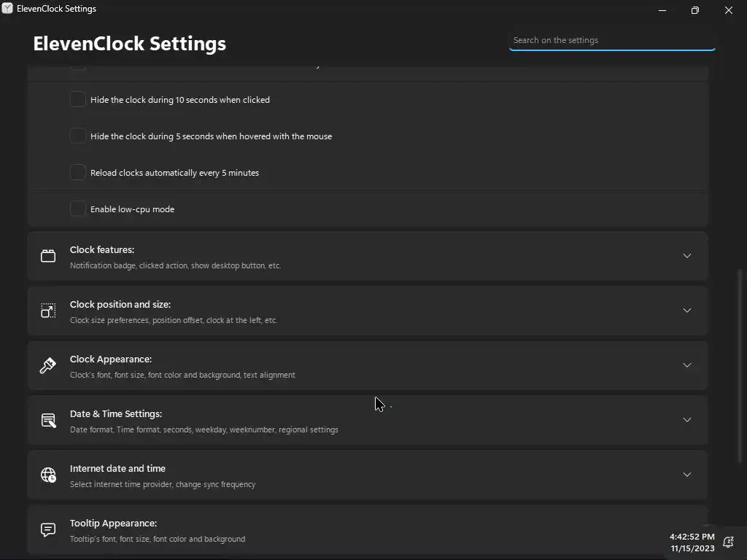Click the vertical scrollbar thumb
Screen dimensions: 747x560
(x=741, y=365)
